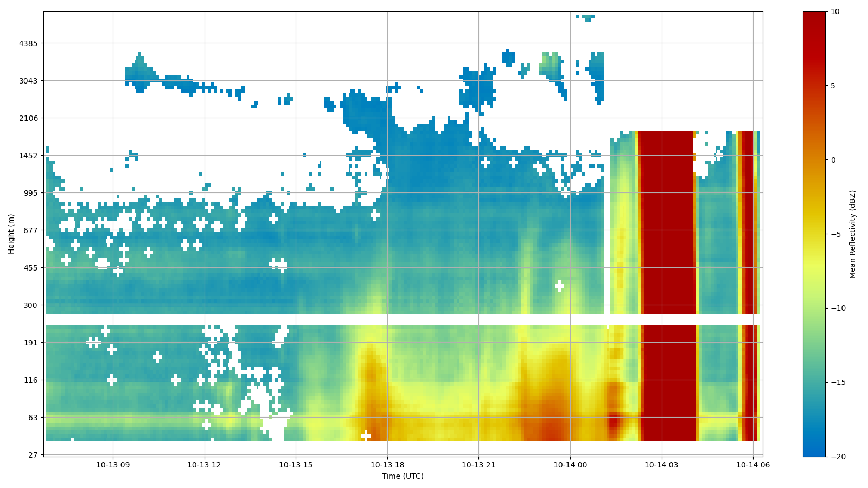Click the 10-13 21 time tick label
The width and height of the screenshot is (868, 488).
tap(478, 465)
